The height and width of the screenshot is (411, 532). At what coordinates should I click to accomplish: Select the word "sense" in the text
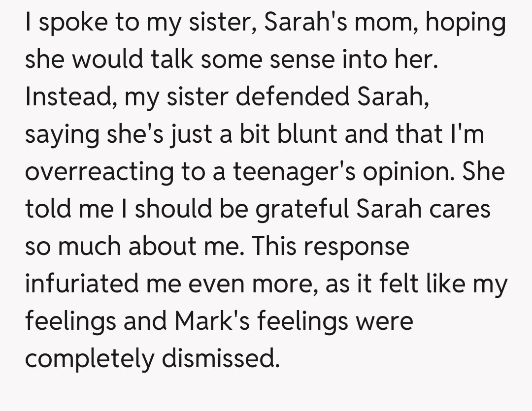(x=266, y=61)
